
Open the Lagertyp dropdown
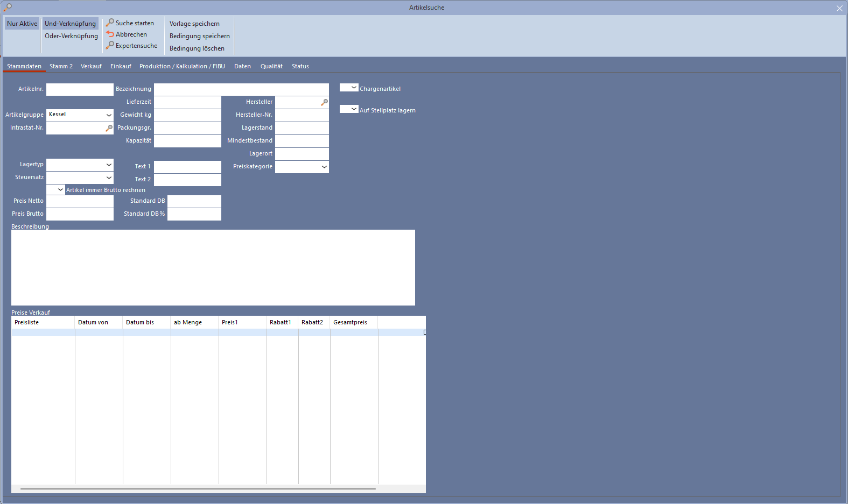(x=109, y=165)
